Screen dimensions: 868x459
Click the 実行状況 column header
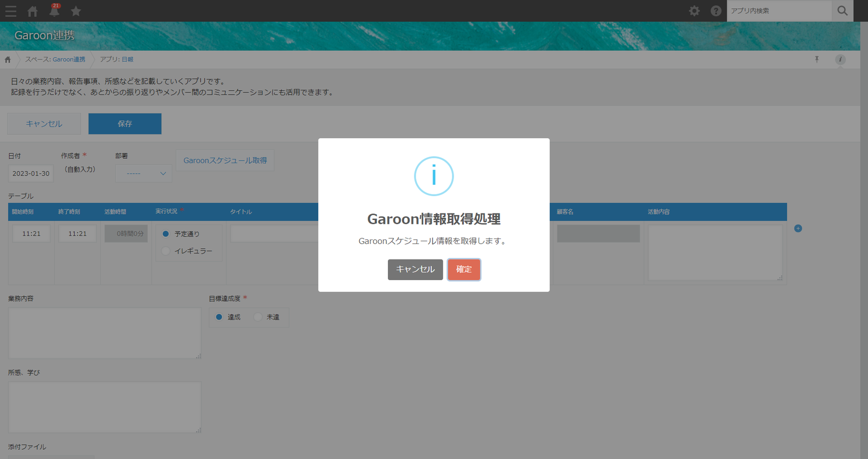coord(166,211)
